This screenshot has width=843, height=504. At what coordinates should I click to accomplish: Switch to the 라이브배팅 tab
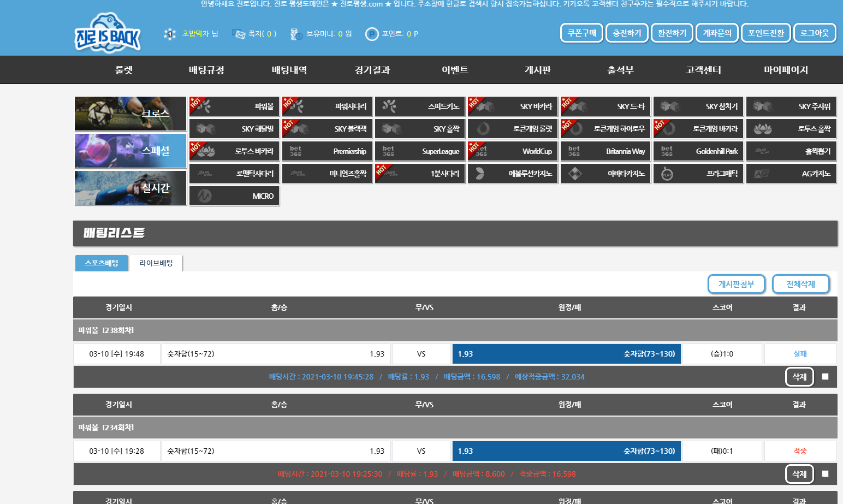[x=156, y=263]
